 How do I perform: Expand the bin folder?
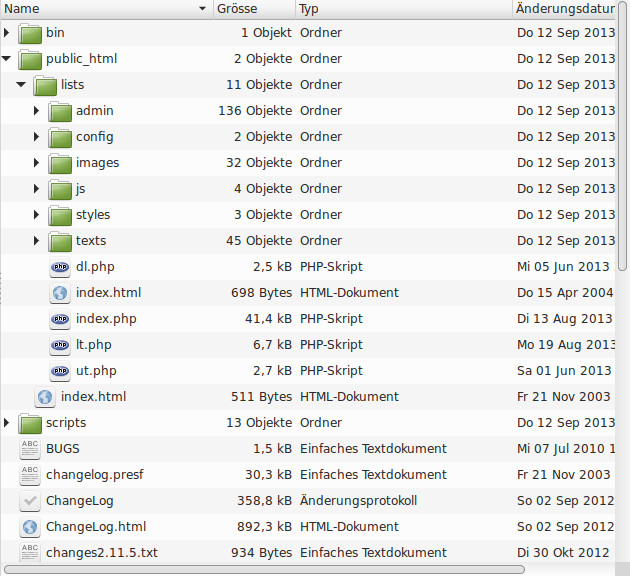pyautogui.click(x=6, y=33)
